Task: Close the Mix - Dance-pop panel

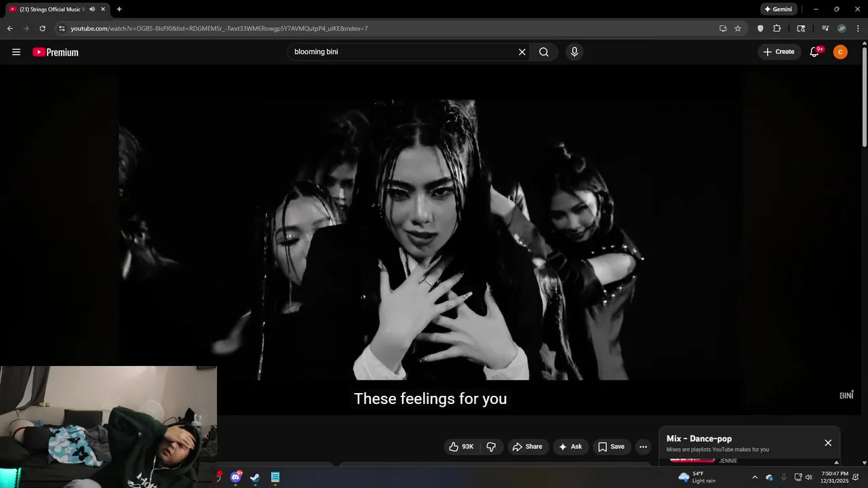Action: 828,443
